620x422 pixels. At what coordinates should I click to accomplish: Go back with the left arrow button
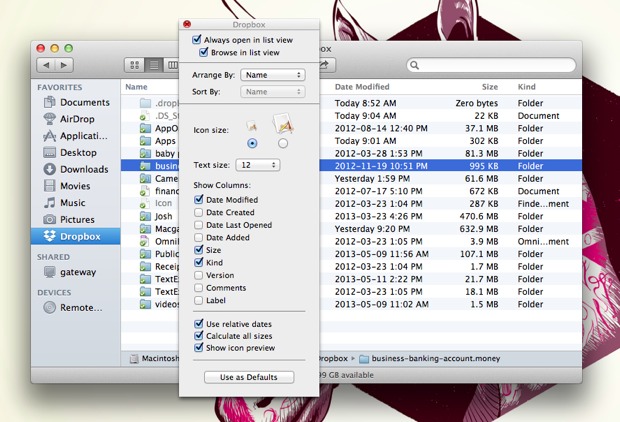[46, 65]
